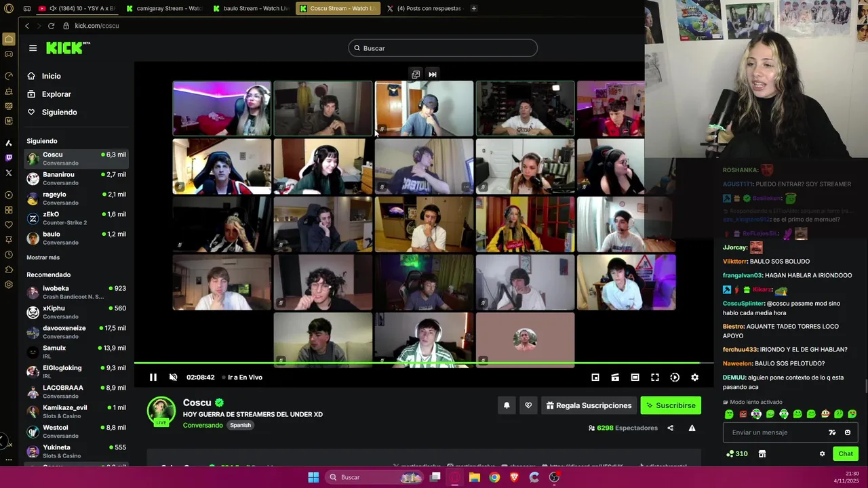
Task: Open chat settings gear
Action: pyautogui.click(x=822, y=454)
